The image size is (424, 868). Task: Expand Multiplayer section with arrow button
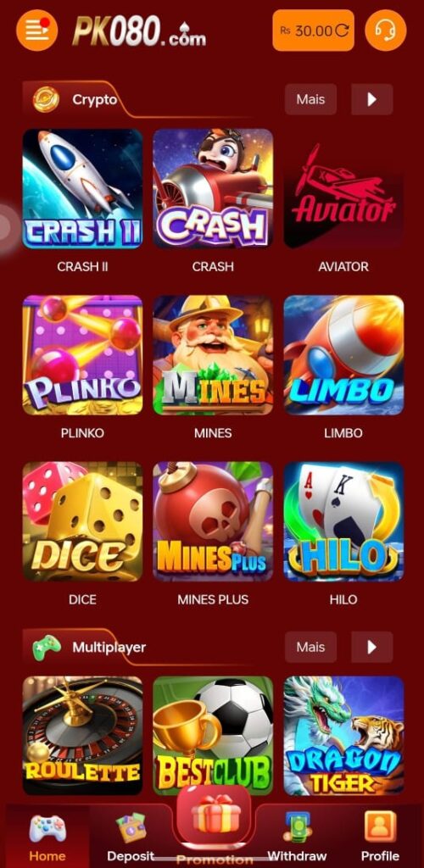(x=372, y=647)
